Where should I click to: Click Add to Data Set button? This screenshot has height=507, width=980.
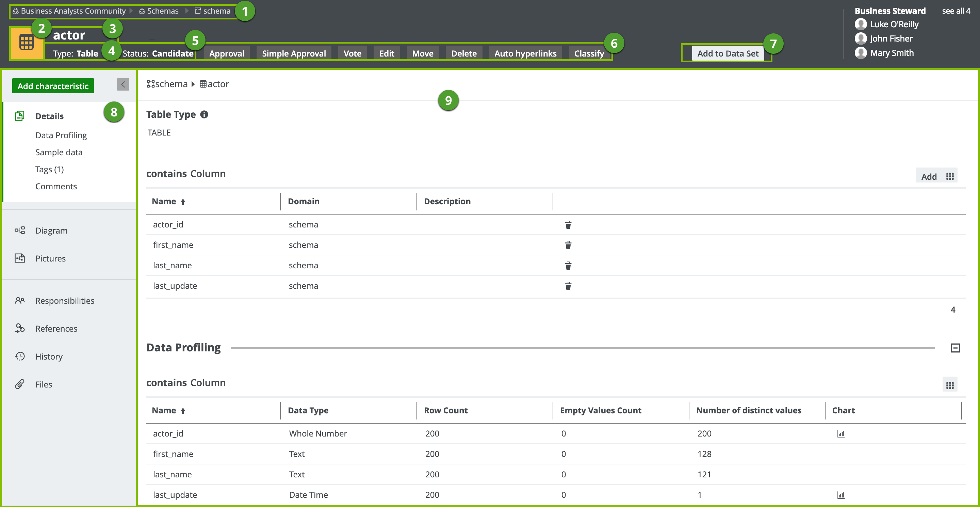(x=728, y=54)
